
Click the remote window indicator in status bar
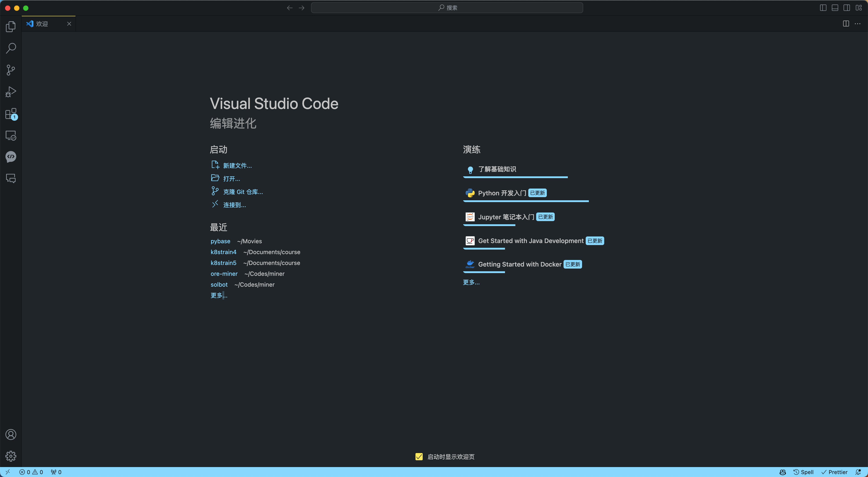(x=7, y=472)
